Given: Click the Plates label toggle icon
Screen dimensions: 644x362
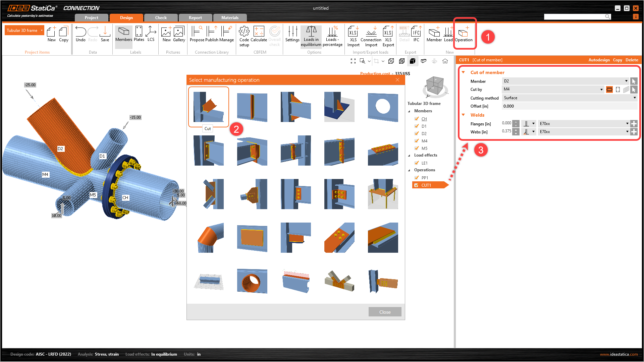Looking at the screenshot, I should click(139, 34).
